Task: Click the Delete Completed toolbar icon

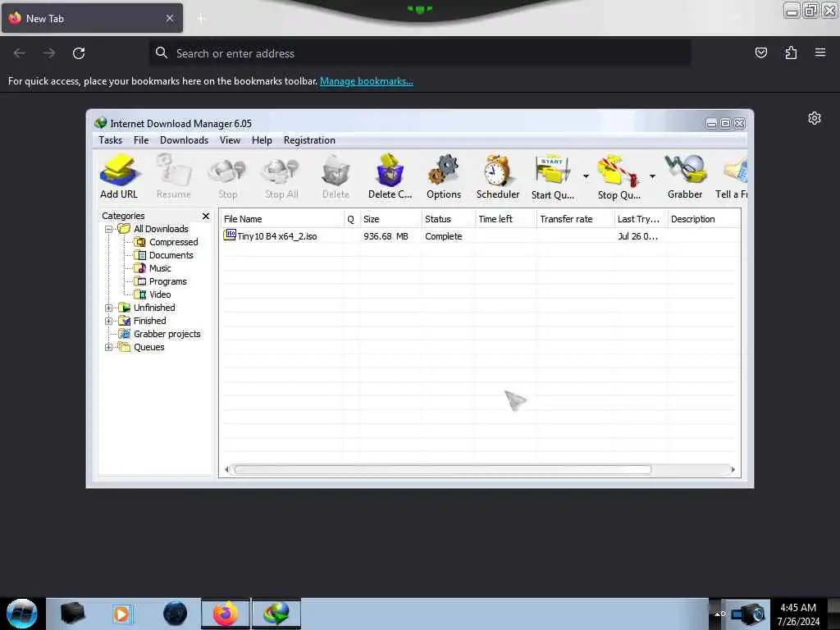Action: tap(390, 176)
